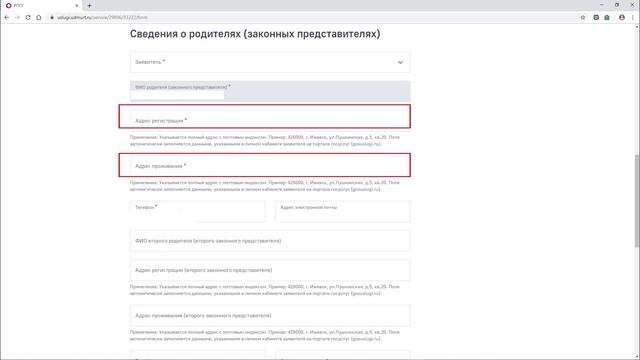Image resolution: width=640 pixels, height=360 pixels.
Task: Go back to the previous page
Action: pos(7,18)
